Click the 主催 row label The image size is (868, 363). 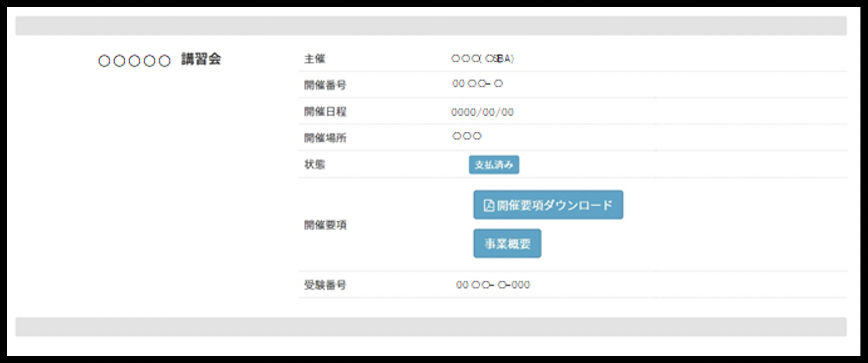coord(314,59)
